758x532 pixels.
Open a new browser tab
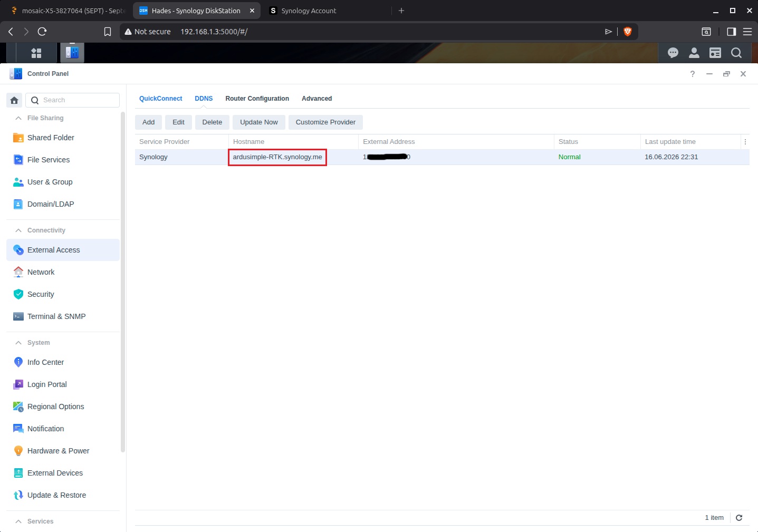[x=401, y=11]
